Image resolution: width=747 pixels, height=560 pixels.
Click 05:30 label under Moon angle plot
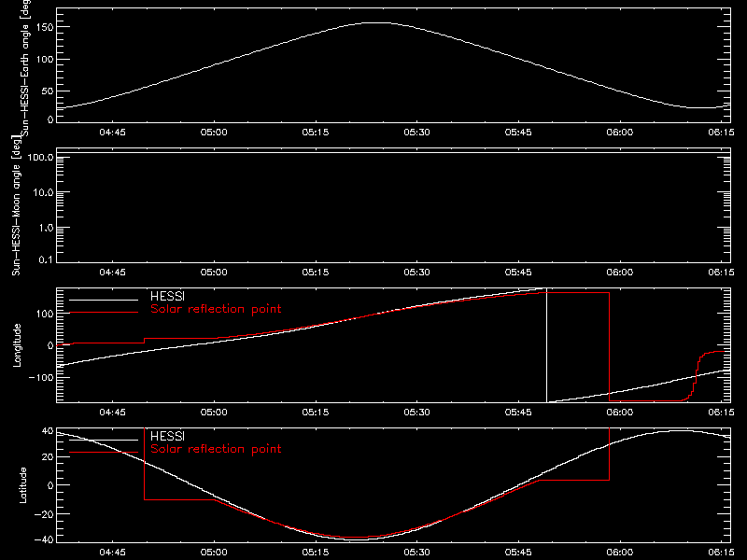416,273
